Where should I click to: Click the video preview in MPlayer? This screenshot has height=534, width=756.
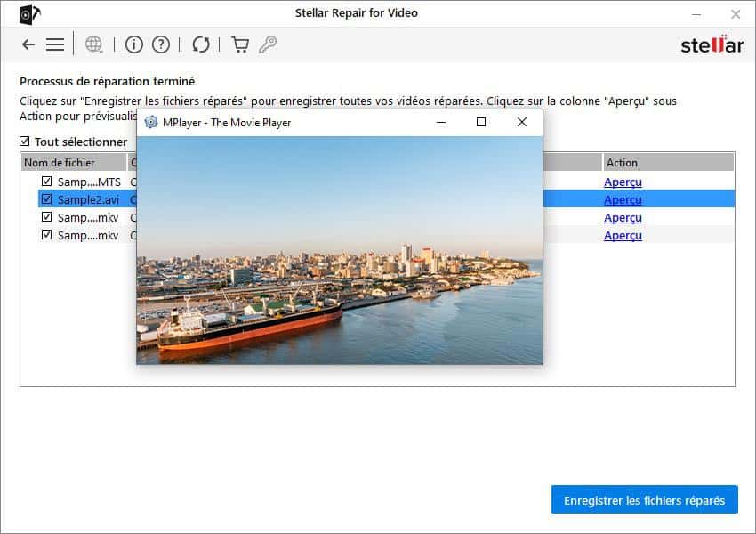pos(340,249)
